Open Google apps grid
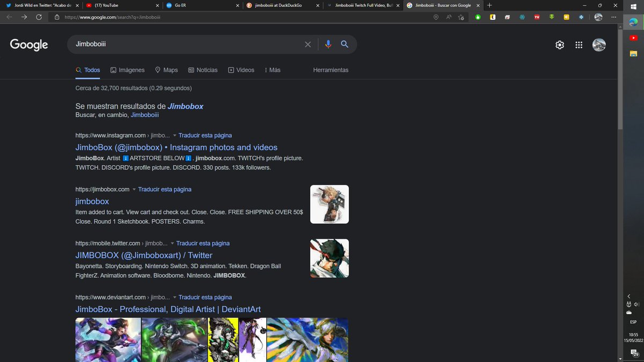 pyautogui.click(x=579, y=45)
